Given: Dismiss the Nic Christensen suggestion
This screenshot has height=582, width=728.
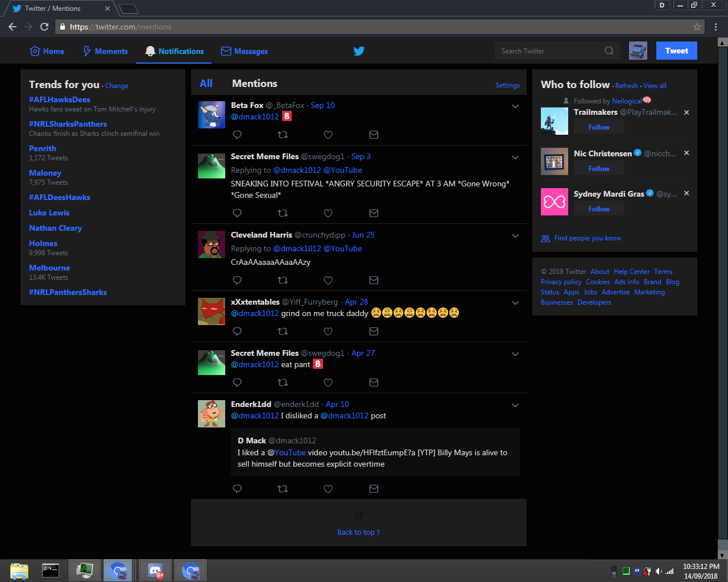Looking at the screenshot, I should [686, 153].
